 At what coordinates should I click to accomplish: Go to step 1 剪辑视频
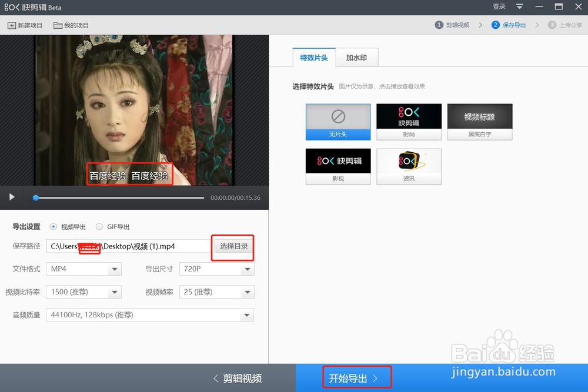pyautogui.click(x=452, y=25)
